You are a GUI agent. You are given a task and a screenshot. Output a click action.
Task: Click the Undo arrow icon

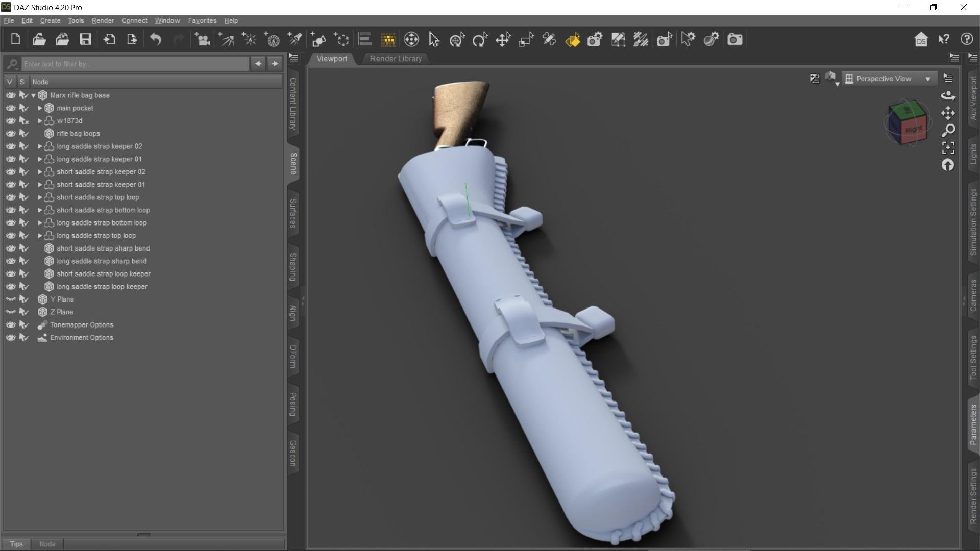156,39
